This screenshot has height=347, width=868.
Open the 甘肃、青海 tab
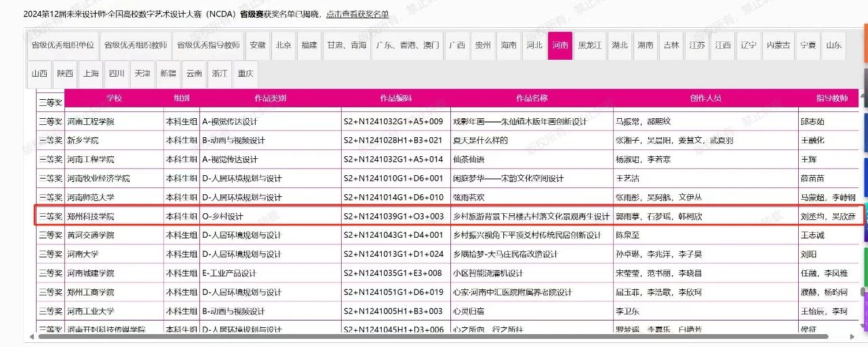point(347,45)
